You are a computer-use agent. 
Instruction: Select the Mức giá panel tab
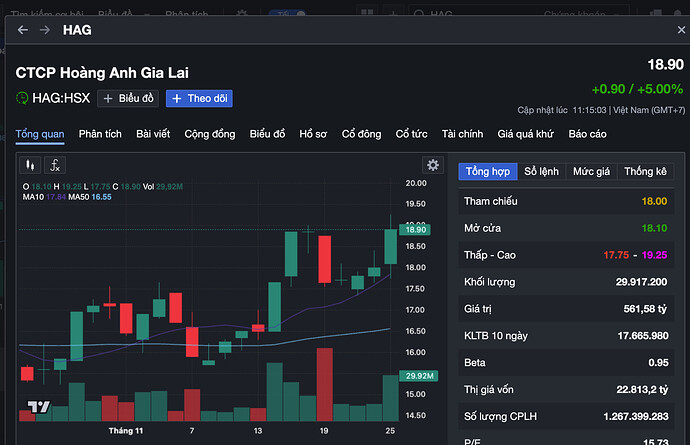[x=591, y=172]
